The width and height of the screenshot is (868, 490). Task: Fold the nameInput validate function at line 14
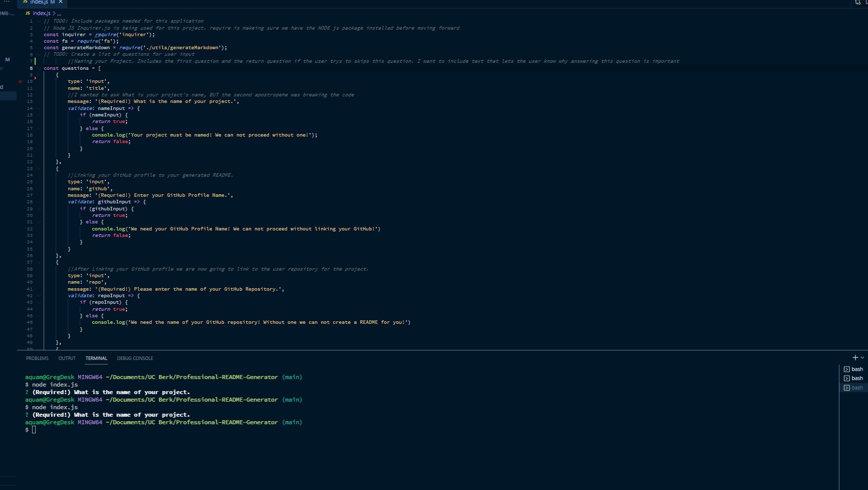39,108
